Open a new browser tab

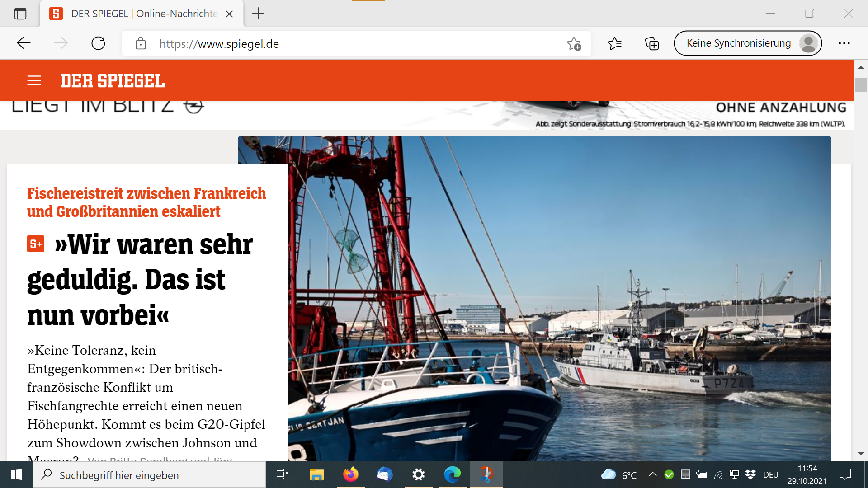(258, 14)
